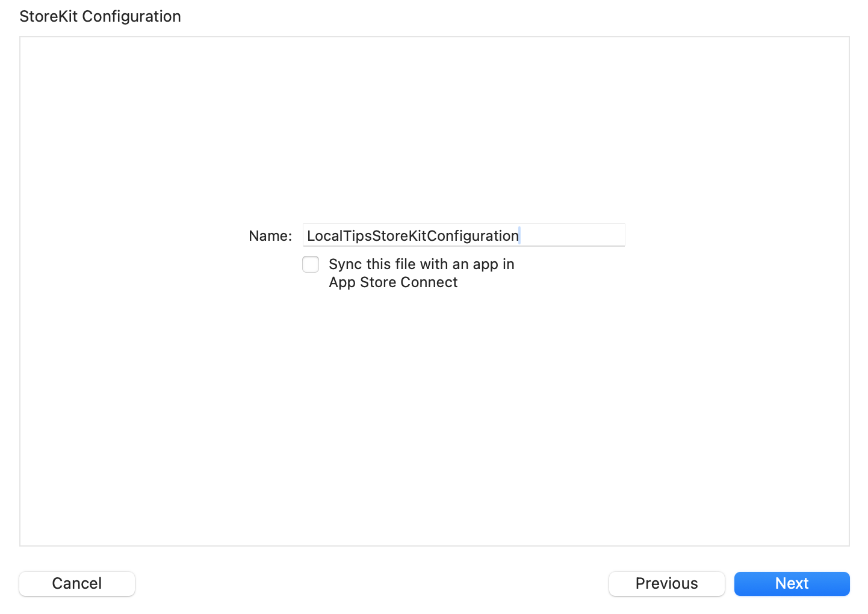The image size is (868, 614).
Task: Enable Sync this file with App Store Connect
Action: [311, 264]
